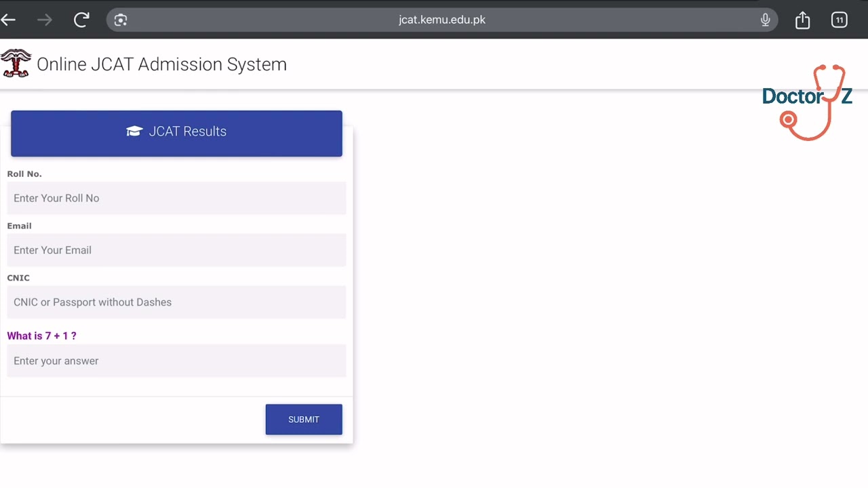Image resolution: width=868 pixels, height=488 pixels.
Task: Click the KEMU logo beside the site title
Action: (16, 64)
